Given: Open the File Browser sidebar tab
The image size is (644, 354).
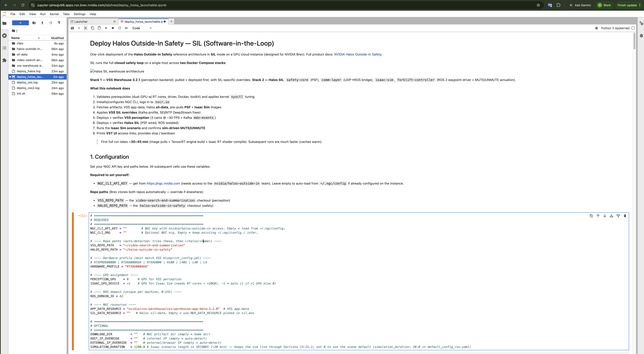Looking at the screenshot, I should tap(4, 23).
